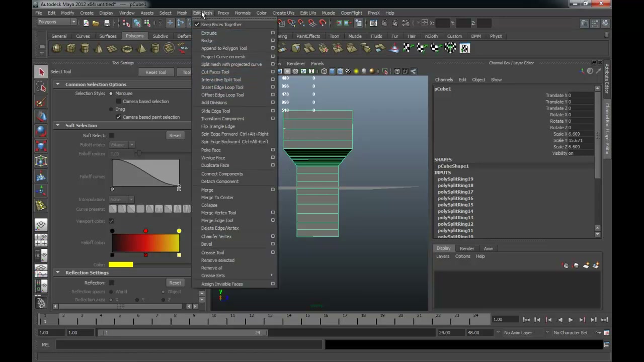Select Bevel from Edit Mesh menu
This screenshot has width=644, height=362.
(206, 244)
